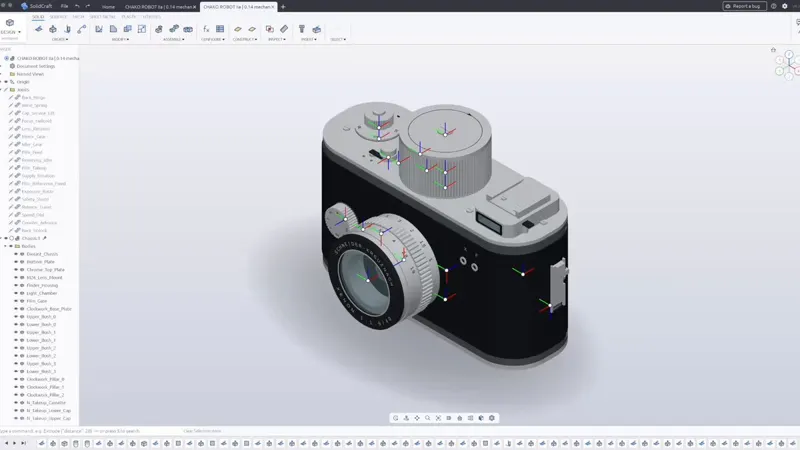Open the MODIFY dropdown menu

coord(120,39)
